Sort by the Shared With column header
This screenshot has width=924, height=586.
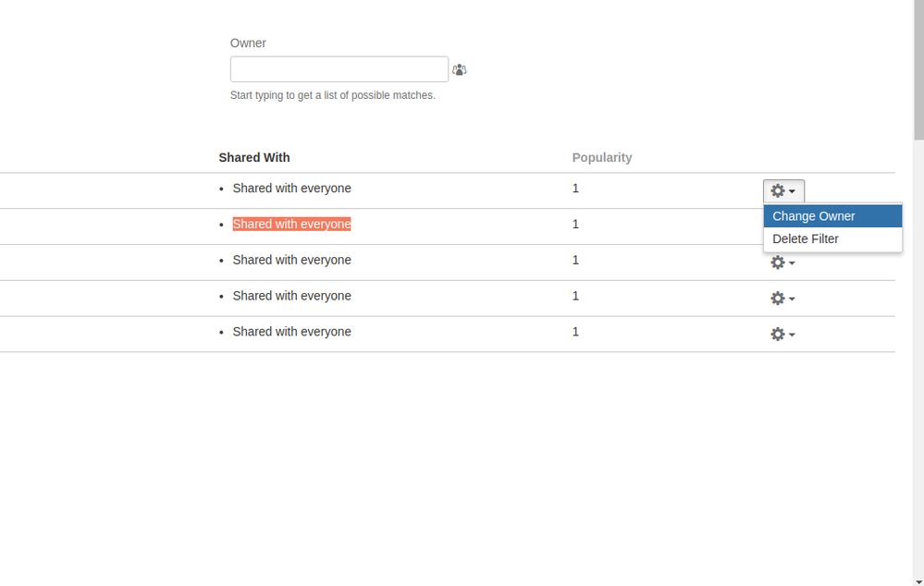254,158
